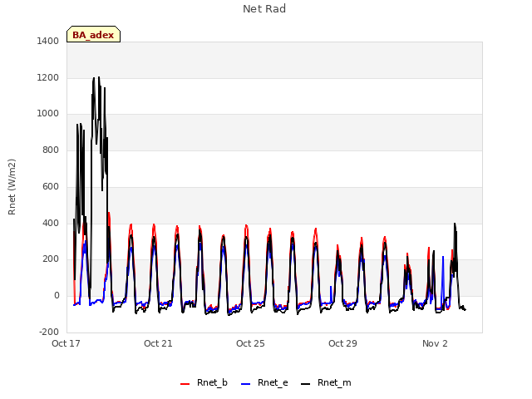Image resolution: width=532 pixels, height=399 pixels.
Task: Click the 800 y-axis label
Action: 51,150
